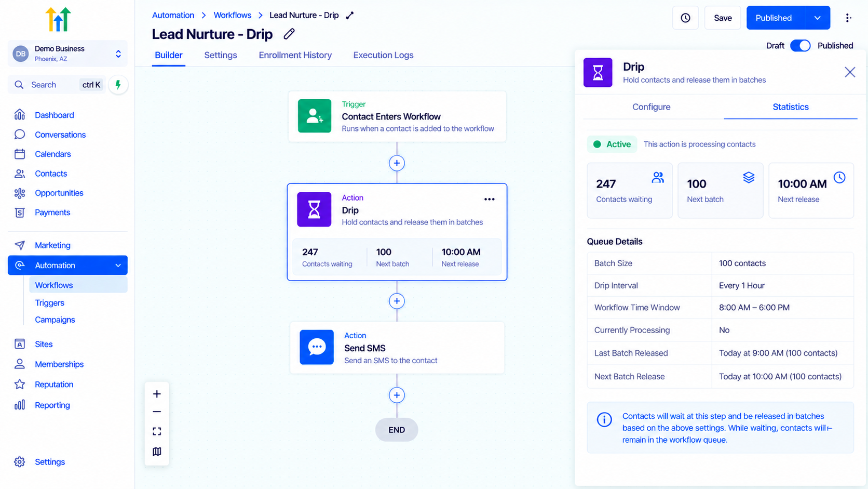Go to Calendars section
The image size is (868, 489).
(x=52, y=154)
